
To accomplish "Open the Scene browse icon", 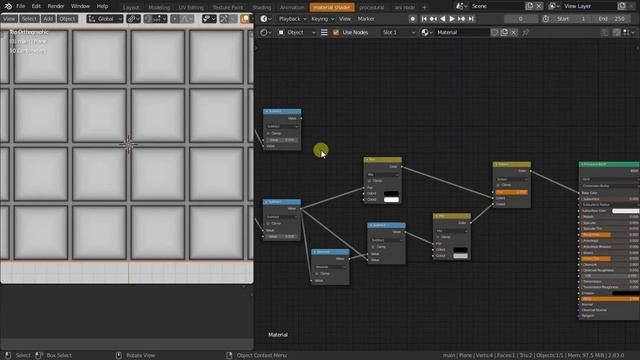I will pyautogui.click(x=461, y=6).
